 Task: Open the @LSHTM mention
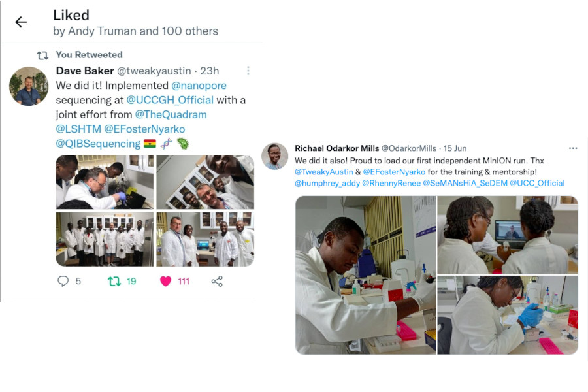pyautogui.click(x=78, y=129)
